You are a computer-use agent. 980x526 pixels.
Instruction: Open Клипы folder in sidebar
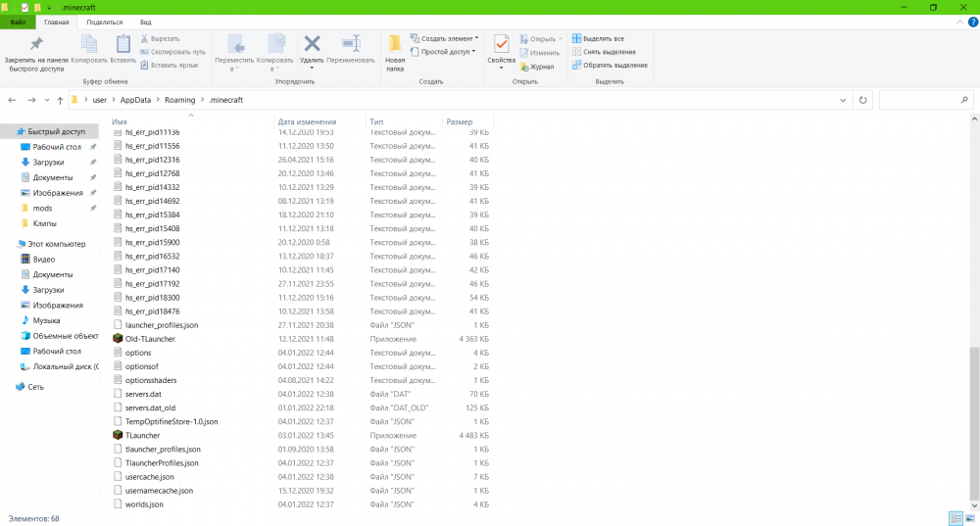(x=44, y=223)
